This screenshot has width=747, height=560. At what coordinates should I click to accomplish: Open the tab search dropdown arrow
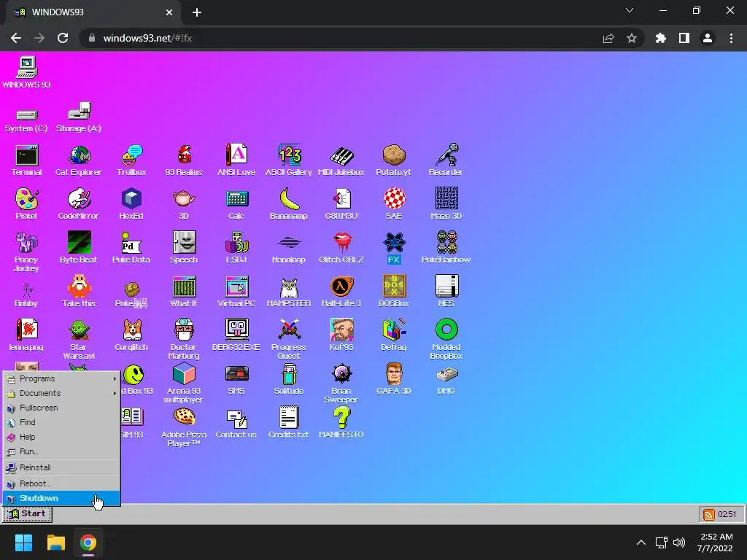coord(630,10)
